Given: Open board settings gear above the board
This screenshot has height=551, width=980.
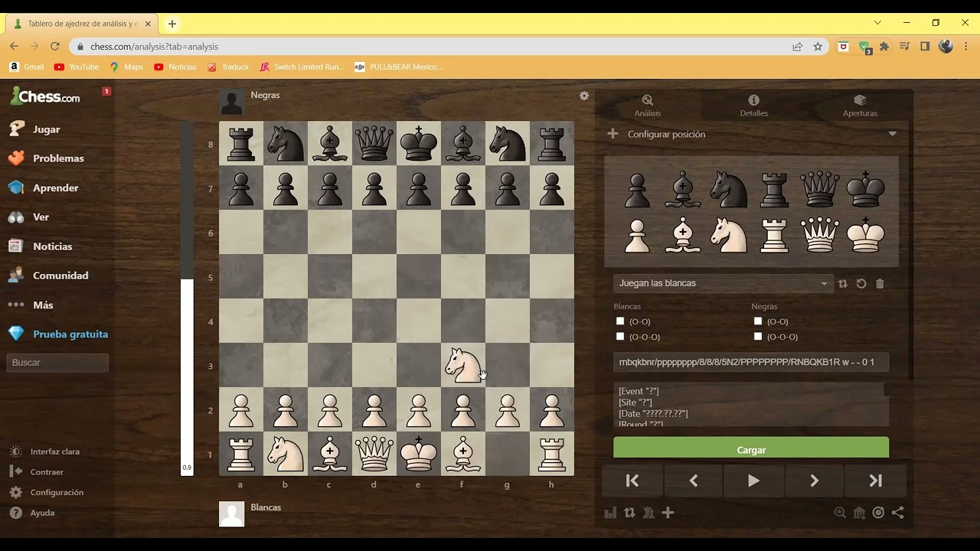Looking at the screenshot, I should click(x=584, y=96).
